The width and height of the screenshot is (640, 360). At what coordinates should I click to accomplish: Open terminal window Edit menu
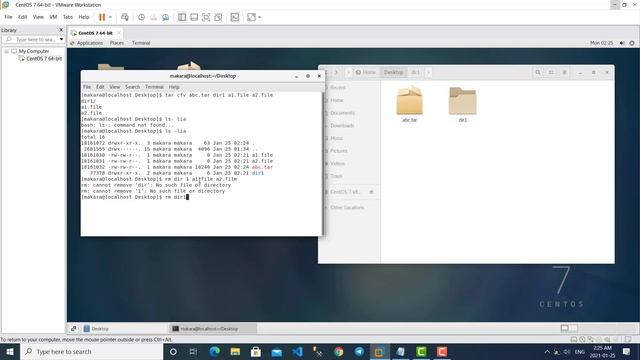pos(100,87)
